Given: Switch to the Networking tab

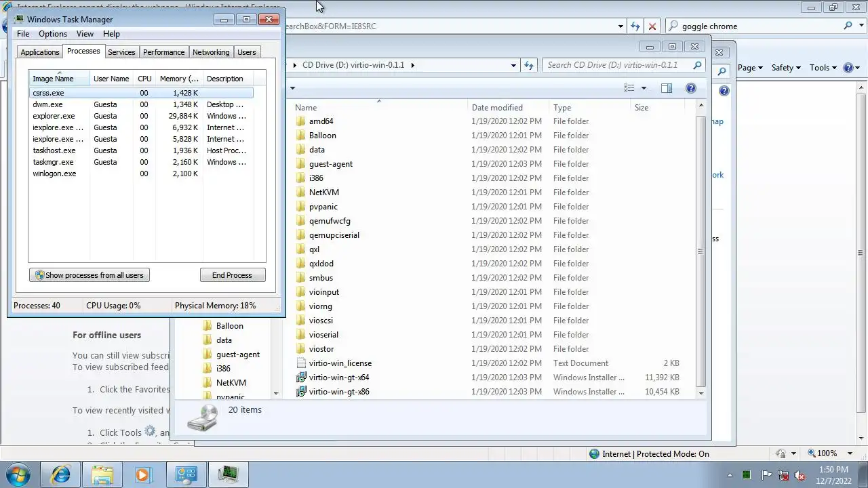Looking at the screenshot, I should pyautogui.click(x=211, y=52).
